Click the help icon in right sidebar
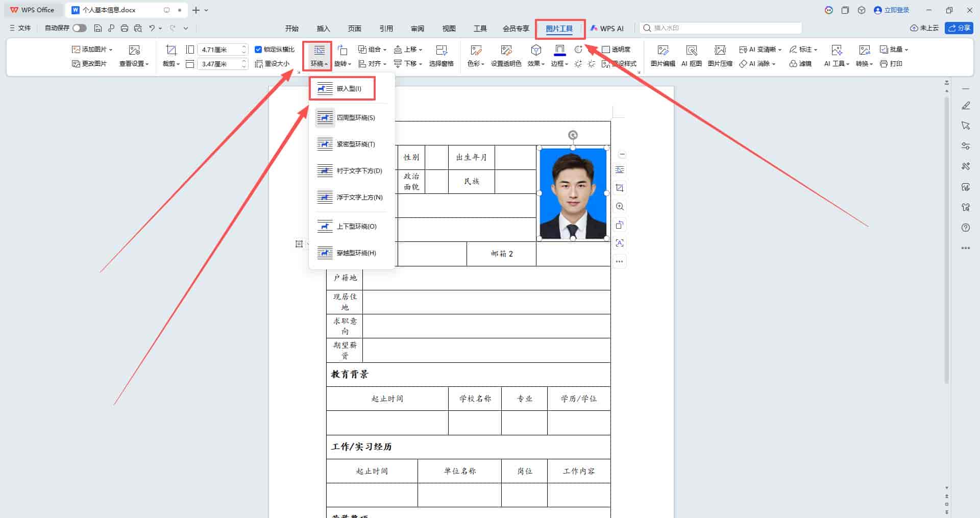The image size is (980, 518). tap(966, 228)
